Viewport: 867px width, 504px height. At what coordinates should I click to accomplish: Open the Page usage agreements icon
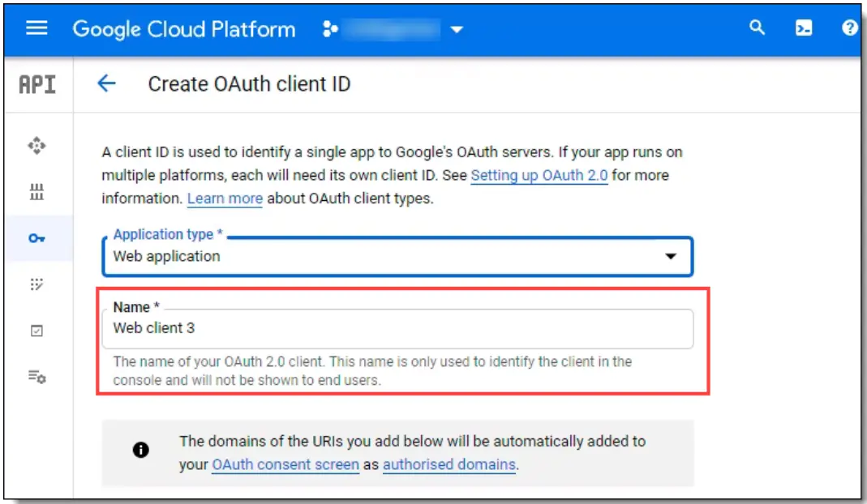(38, 373)
